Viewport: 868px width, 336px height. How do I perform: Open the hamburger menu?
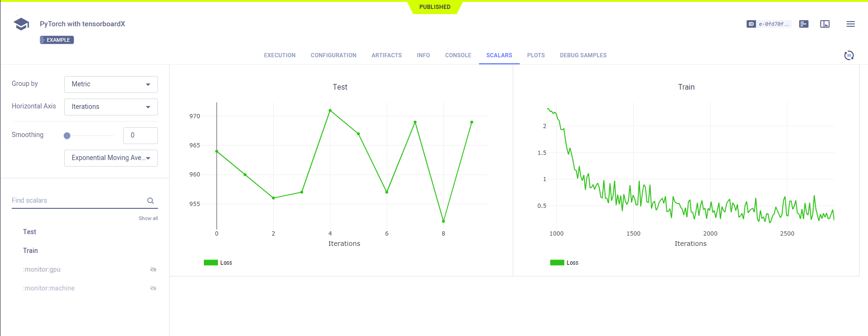(x=850, y=24)
